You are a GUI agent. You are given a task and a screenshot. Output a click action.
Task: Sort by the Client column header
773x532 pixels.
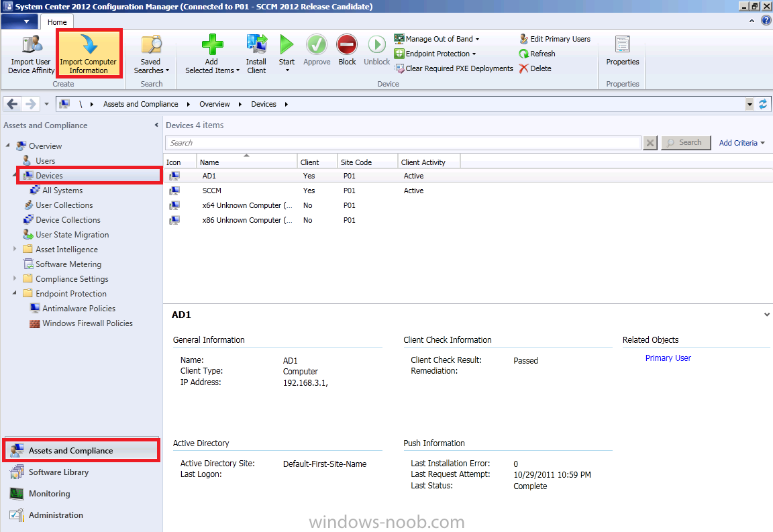[x=317, y=162]
